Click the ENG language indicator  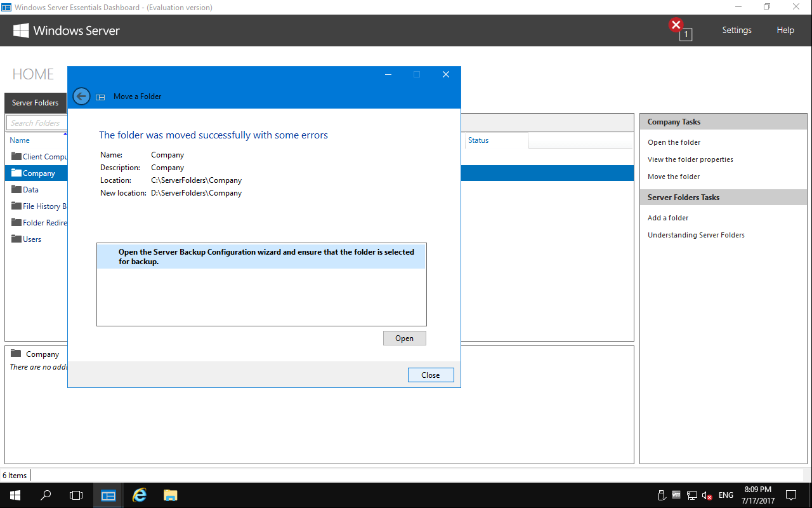[x=726, y=495]
